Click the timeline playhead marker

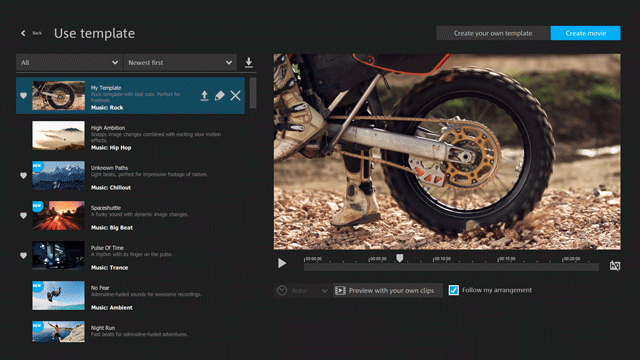[400, 258]
